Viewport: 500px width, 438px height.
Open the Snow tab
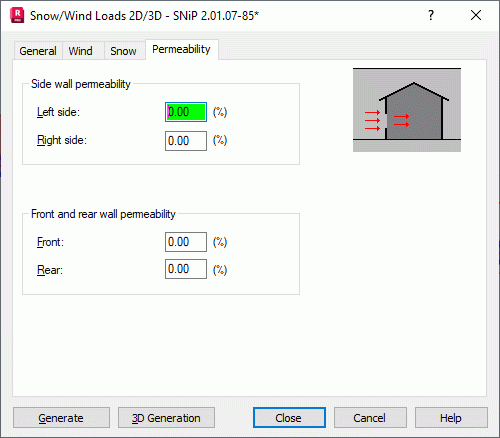point(123,51)
